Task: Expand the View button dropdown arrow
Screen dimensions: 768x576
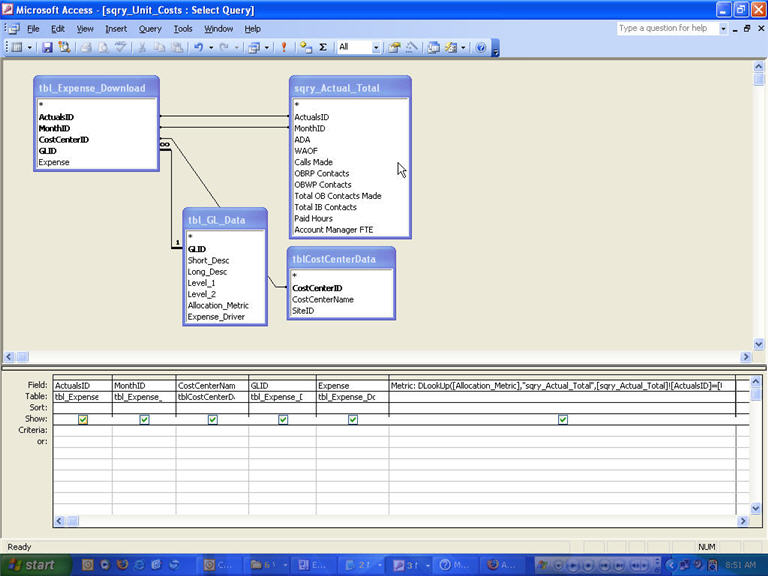Action: [x=31, y=47]
